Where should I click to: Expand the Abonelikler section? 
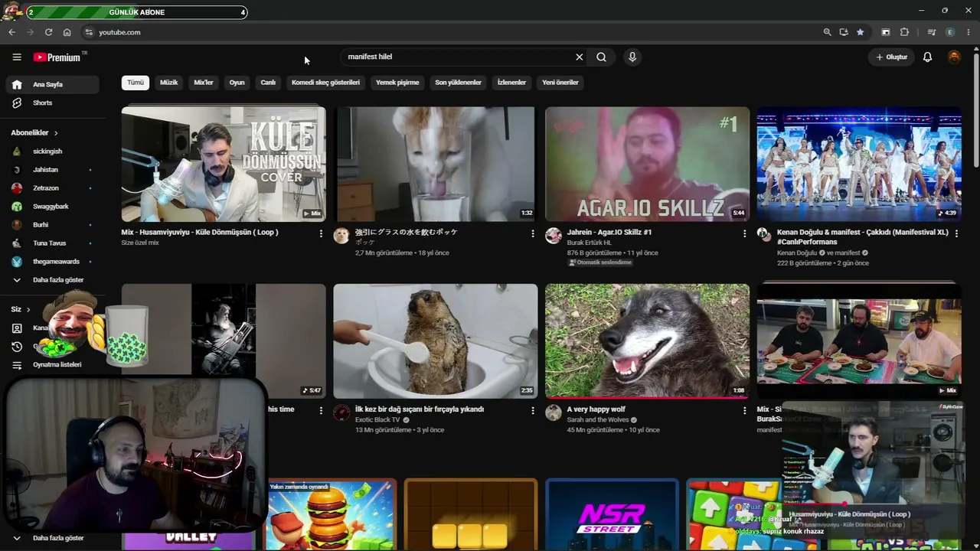(x=34, y=132)
